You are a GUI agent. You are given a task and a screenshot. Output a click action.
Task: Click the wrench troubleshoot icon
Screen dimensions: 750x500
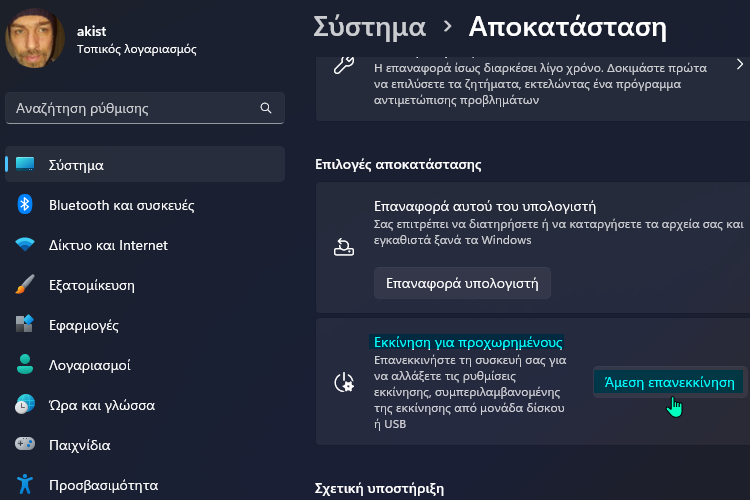click(x=344, y=66)
